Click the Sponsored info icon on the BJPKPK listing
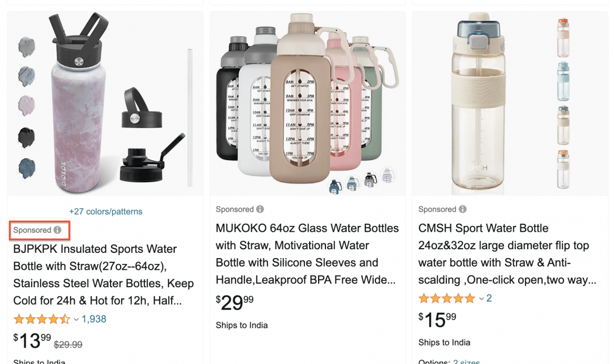 [x=56, y=230]
